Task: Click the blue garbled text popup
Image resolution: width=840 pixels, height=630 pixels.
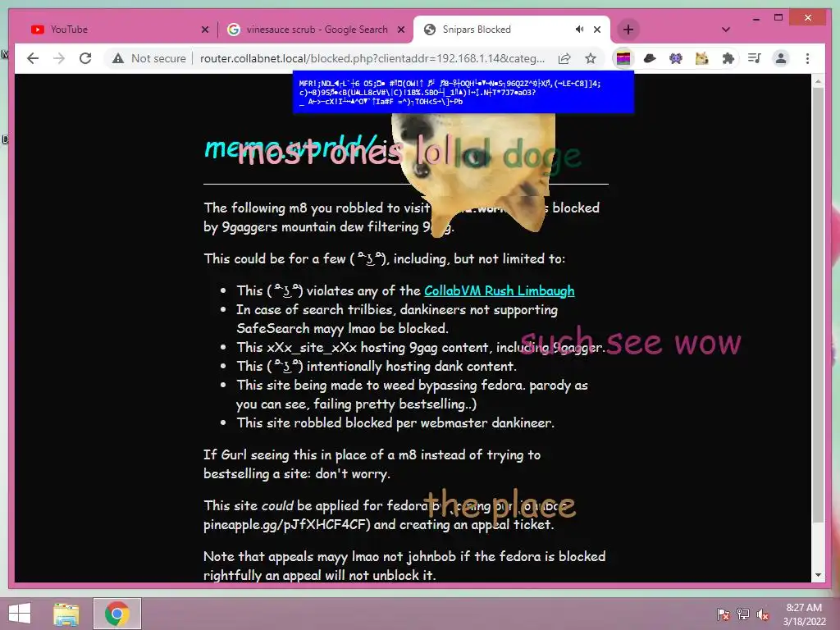Action: 463,92
